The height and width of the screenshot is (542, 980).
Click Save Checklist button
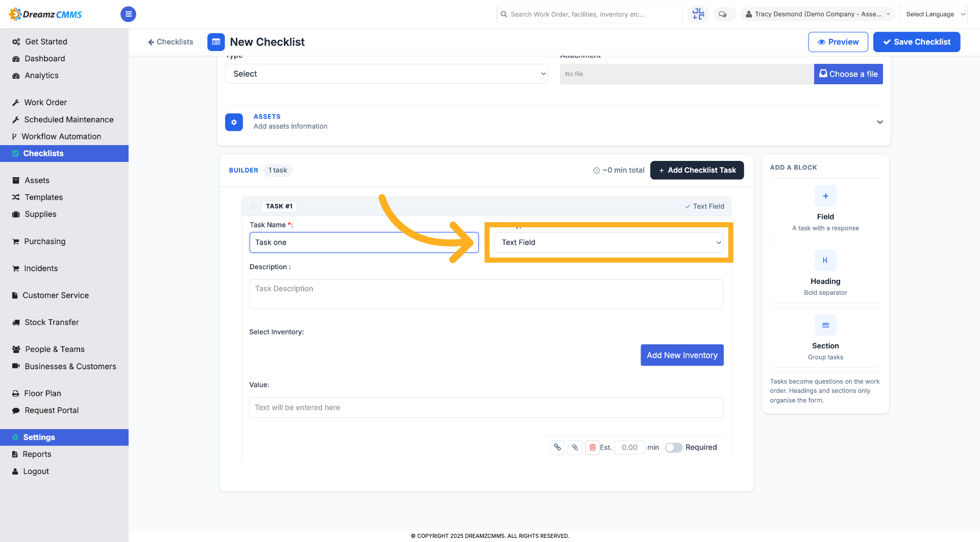916,42
